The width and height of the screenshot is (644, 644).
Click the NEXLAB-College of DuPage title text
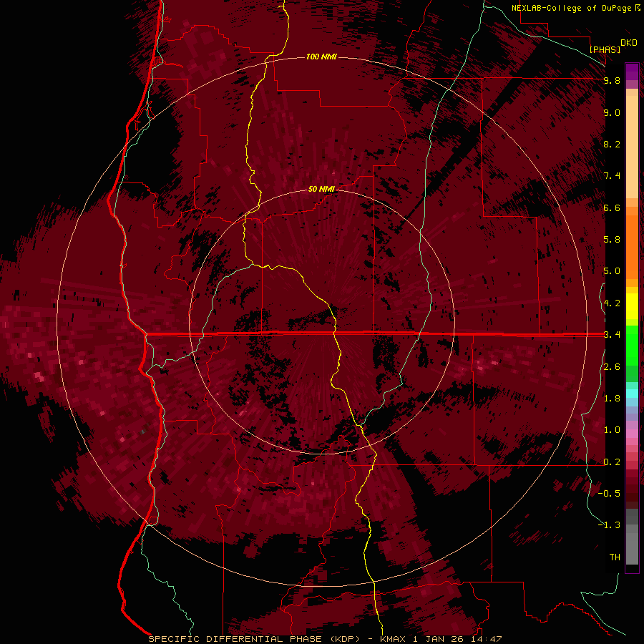click(x=571, y=8)
